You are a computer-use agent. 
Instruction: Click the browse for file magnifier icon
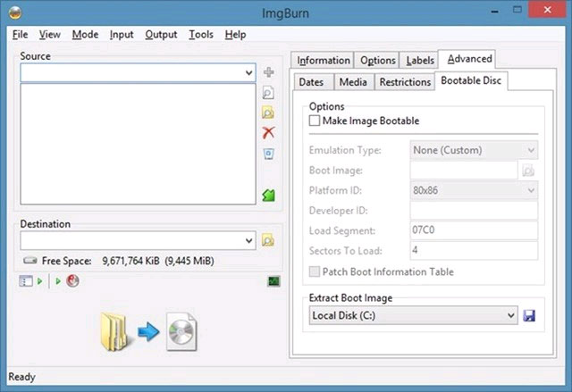(x=268, y=93)
